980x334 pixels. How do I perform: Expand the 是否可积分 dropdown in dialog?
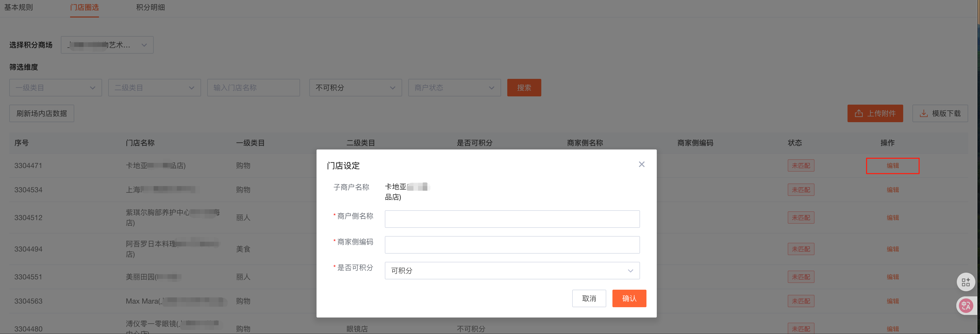pyautogui.click(x=512, y=270)
